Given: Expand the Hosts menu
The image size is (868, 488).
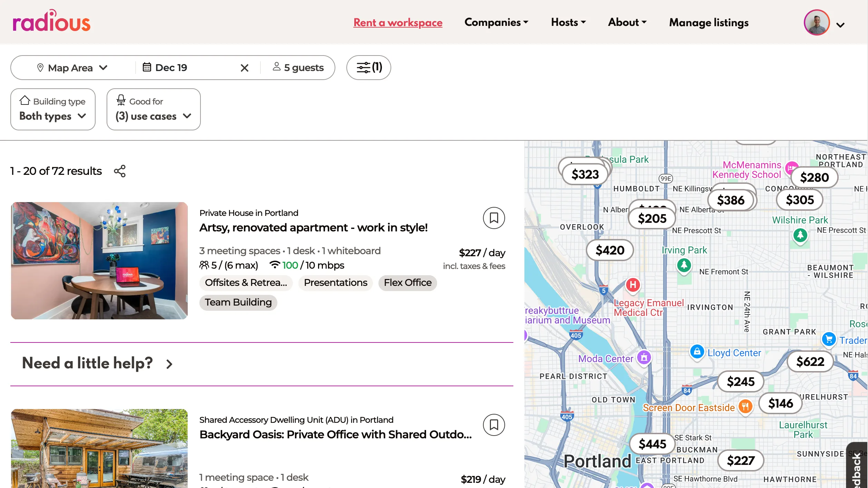Looking at the screenshot, I should click(x=569, y=22).
